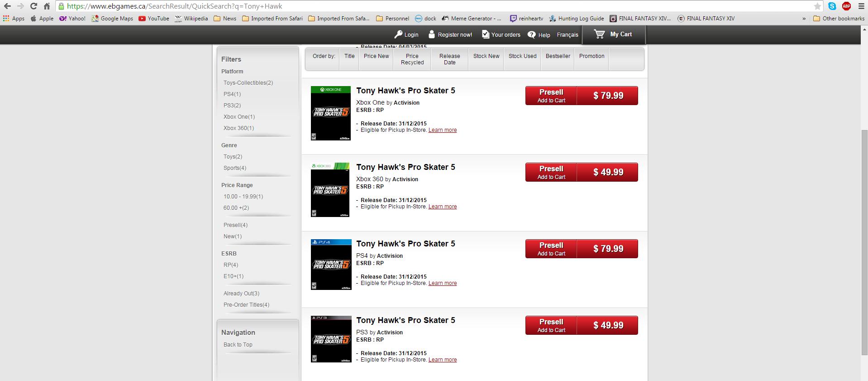Open the Skype extension icon
The height and width of the screenshot is (381, 868).
click(832, 6)
